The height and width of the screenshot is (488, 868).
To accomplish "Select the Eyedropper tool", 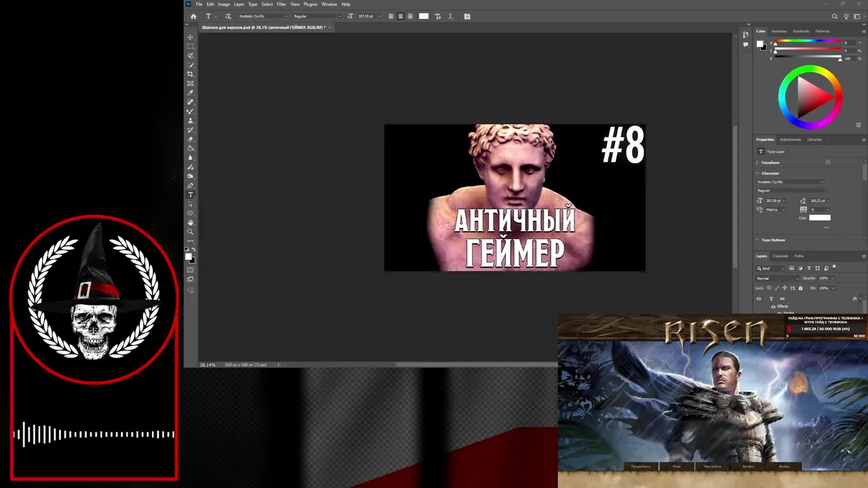I will (190, 93).
